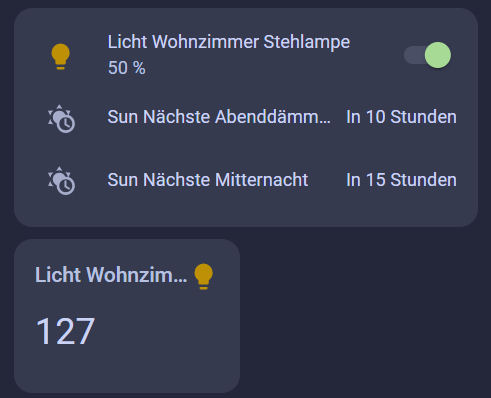Click the percent sign next to 50
This screenshot has width=491, height=398.
[139, 68]
